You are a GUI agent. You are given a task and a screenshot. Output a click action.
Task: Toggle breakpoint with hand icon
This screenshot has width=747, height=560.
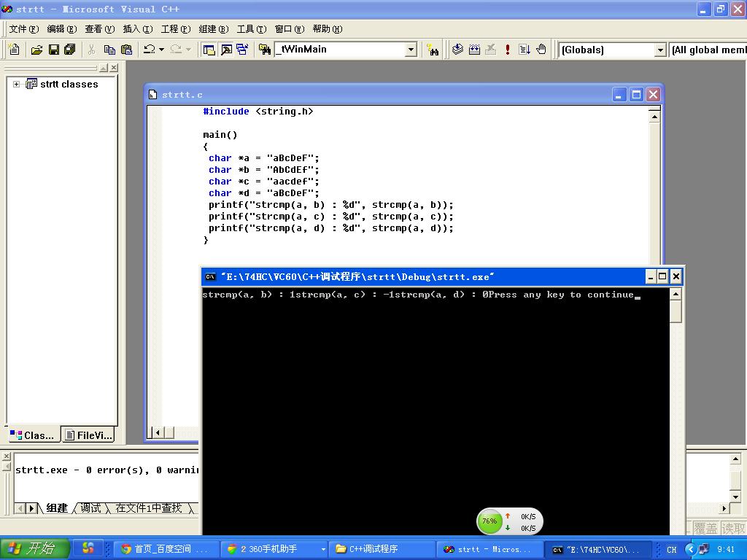pos(541,49)
